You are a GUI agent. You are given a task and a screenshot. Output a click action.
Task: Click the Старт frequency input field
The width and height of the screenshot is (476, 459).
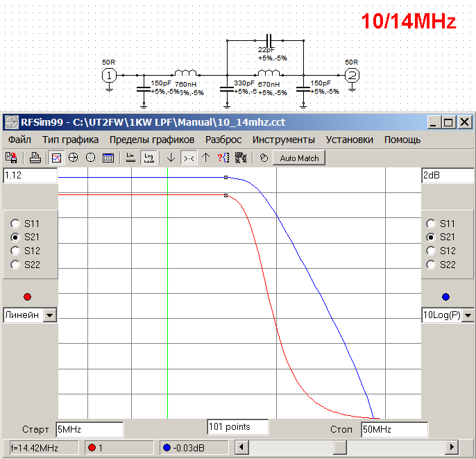pyautogui.click(x=89, y=430)
